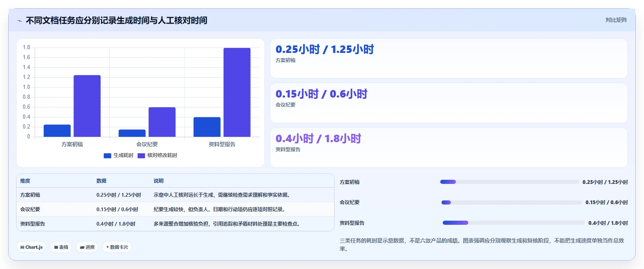This screenshot has width=644, height=269.
Task: Click the 方案初稿 label beside progress bar
Action: click(x=349, y=182)
